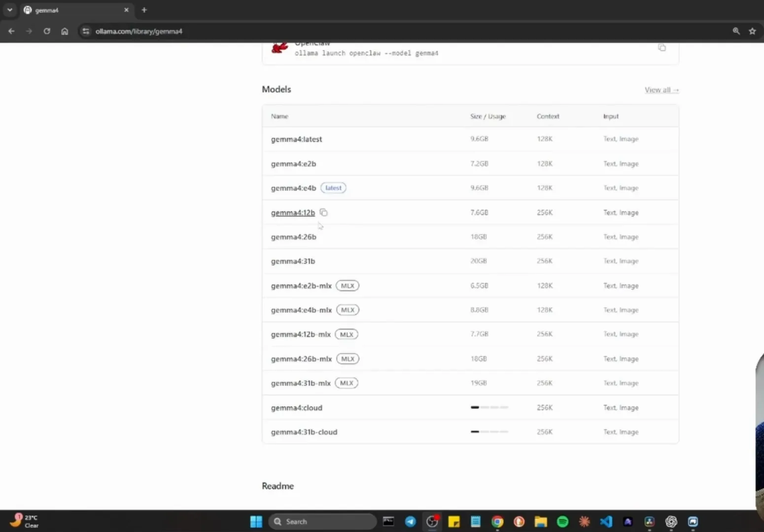Click the usage bar for gemma4:cloud

coord(489,407)
